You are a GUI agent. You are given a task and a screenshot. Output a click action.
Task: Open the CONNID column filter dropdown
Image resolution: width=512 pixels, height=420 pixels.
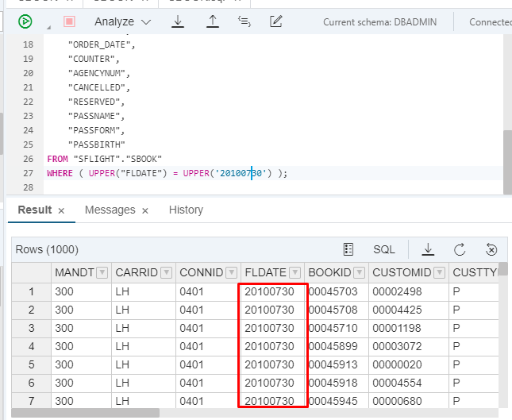[x=232, y=272]
